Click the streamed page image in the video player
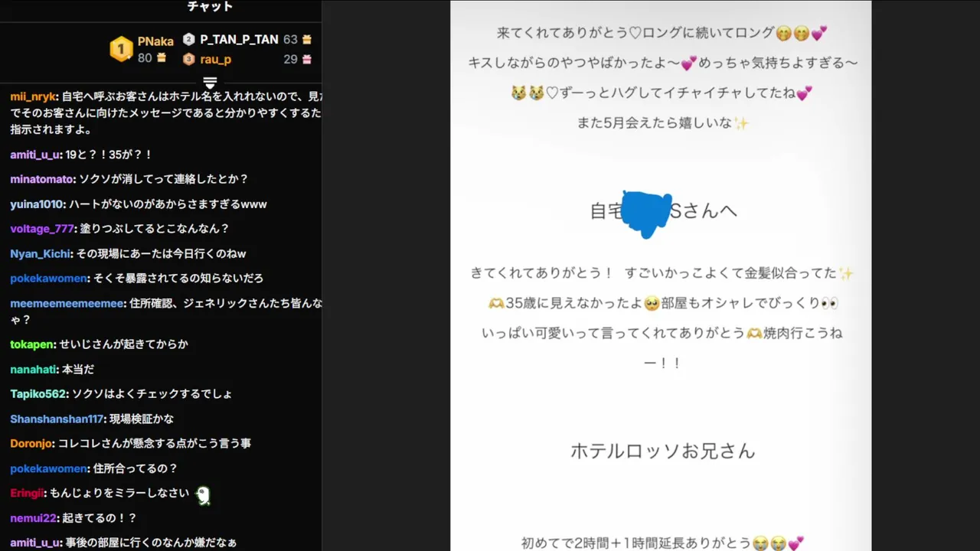980x551 pixels. (x=661, y=275)
